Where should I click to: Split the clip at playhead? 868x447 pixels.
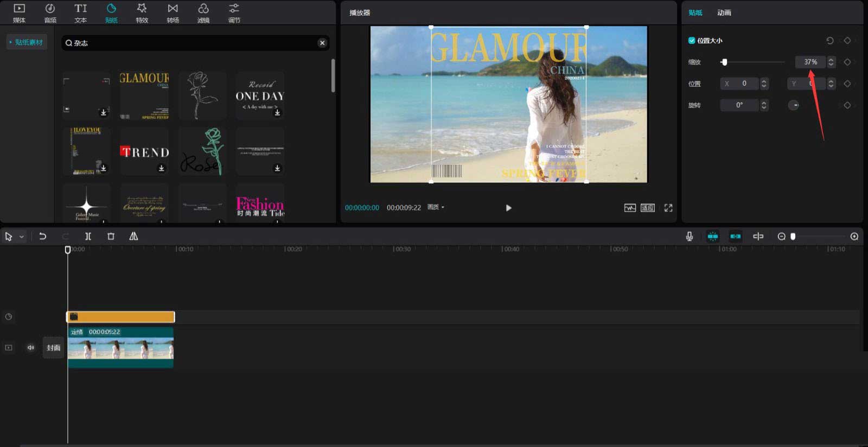(88, 237)
